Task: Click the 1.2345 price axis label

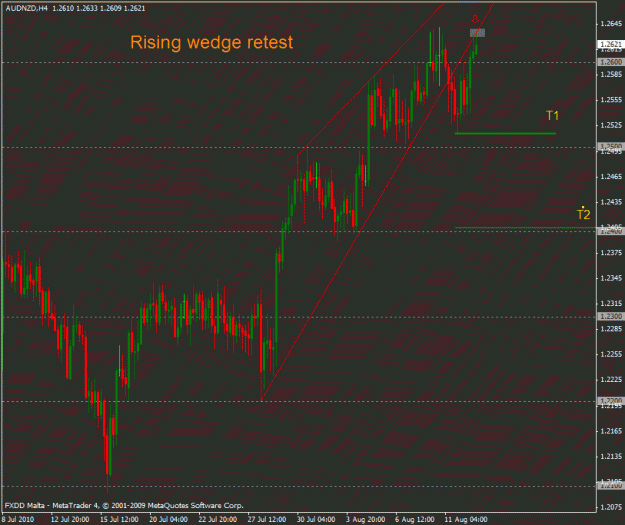Action: (x=611, y=278)
